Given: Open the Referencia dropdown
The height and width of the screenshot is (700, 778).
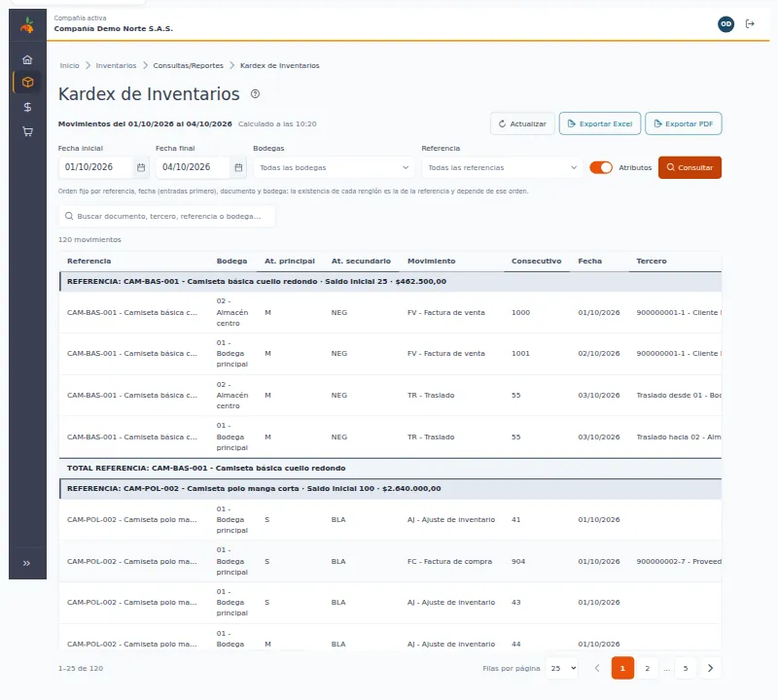Looking at the screenshot, I should tap(502, 167).
